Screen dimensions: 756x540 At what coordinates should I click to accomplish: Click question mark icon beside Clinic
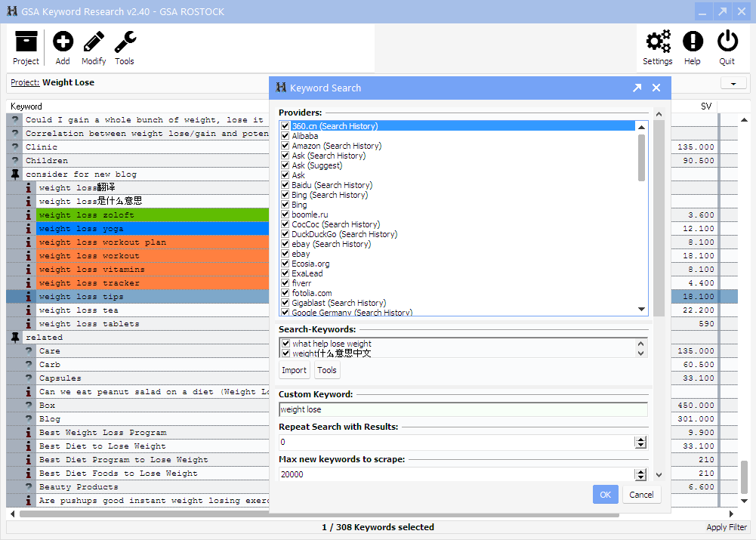(15, 147)
